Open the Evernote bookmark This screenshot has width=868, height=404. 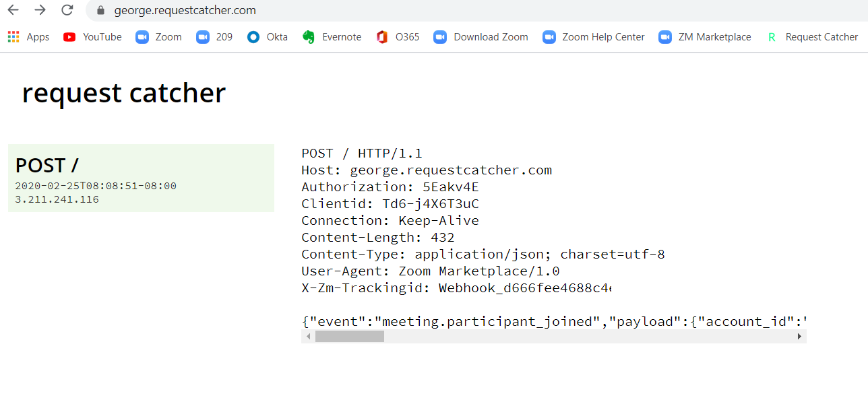[x=332, y=37]
